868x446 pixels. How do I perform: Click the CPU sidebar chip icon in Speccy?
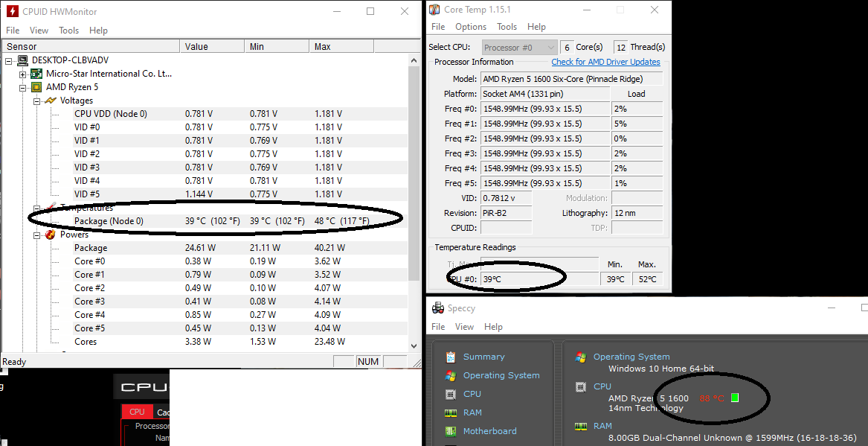[451, 394]
